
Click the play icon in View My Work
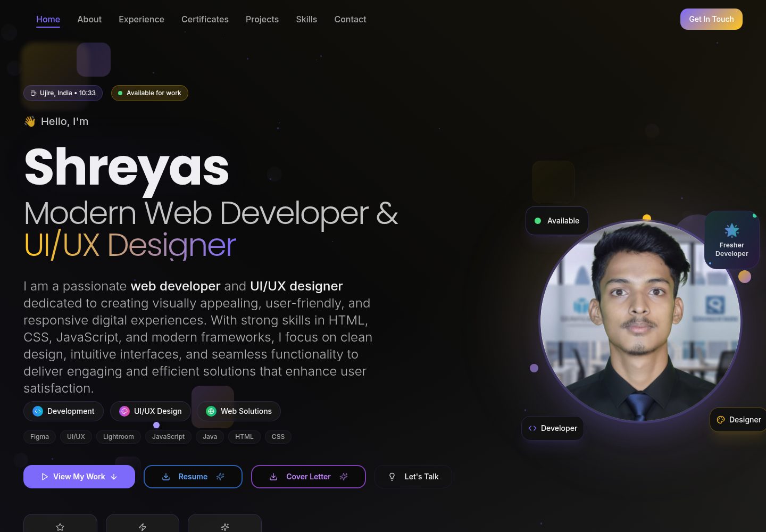(45, 477)
